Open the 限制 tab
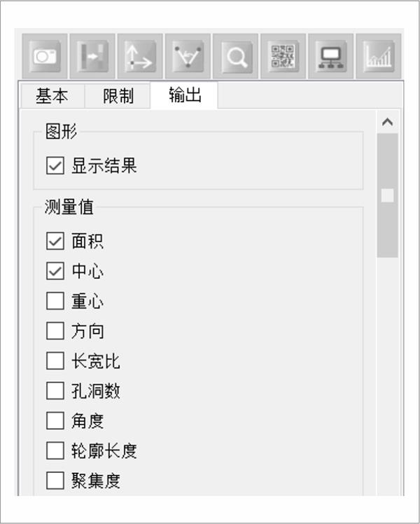Image resolution: width=420 pixels, height=524 pixels. [x=118, y=96]
